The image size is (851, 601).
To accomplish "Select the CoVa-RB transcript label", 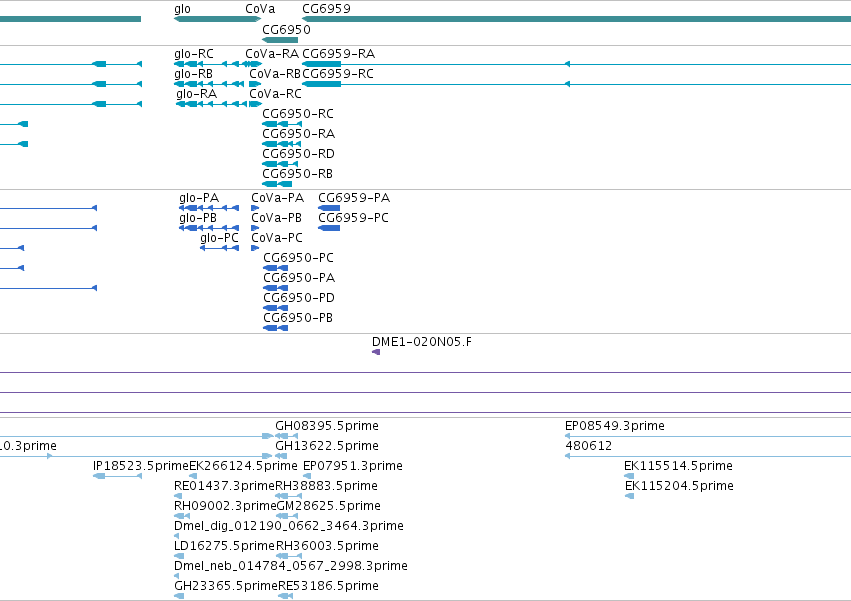I will (x=275, y=74).
